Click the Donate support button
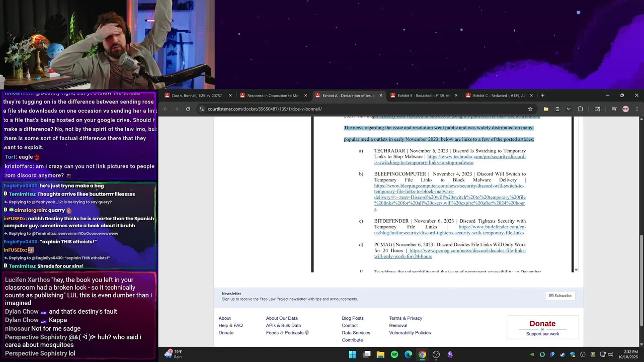 coord(542,327)
